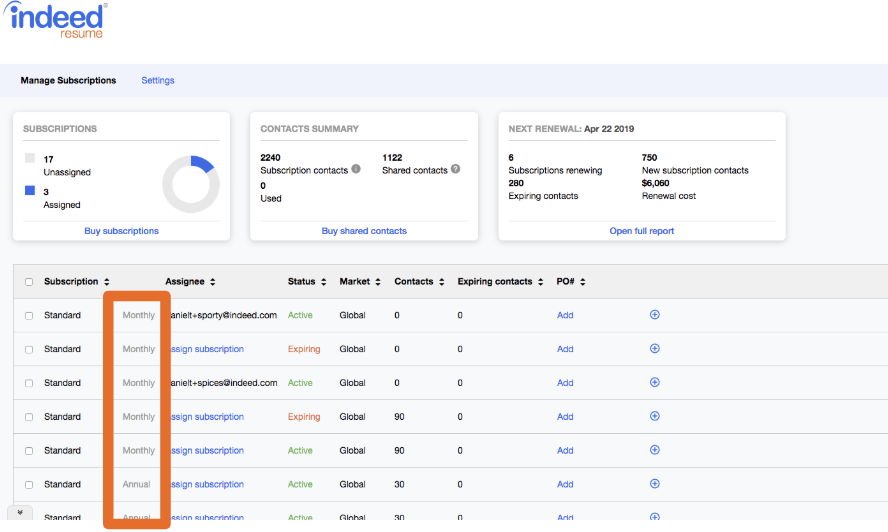888x532 pixels.
Task: Click plus icon in fourth subscription row
Action: click(x=655, y=417)
